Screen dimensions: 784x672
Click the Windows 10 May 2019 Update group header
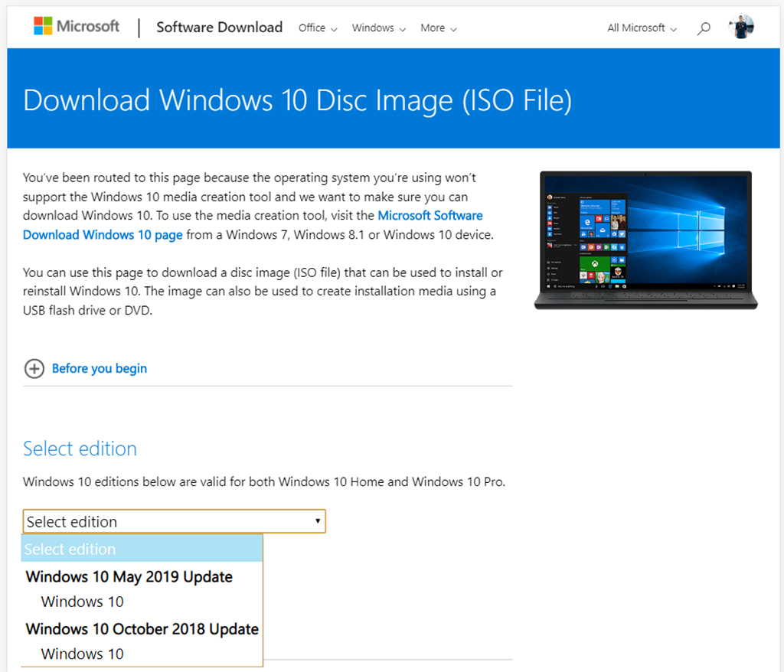pos(129,576)
